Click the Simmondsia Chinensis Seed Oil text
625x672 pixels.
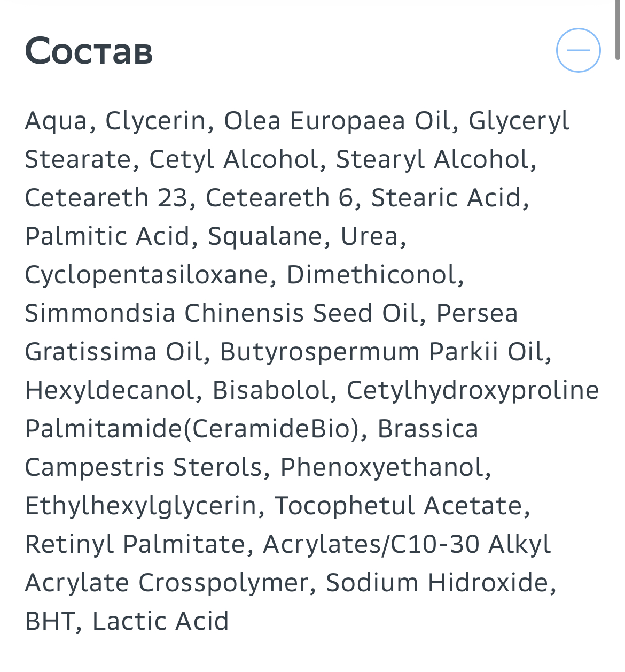click(221, 313)
